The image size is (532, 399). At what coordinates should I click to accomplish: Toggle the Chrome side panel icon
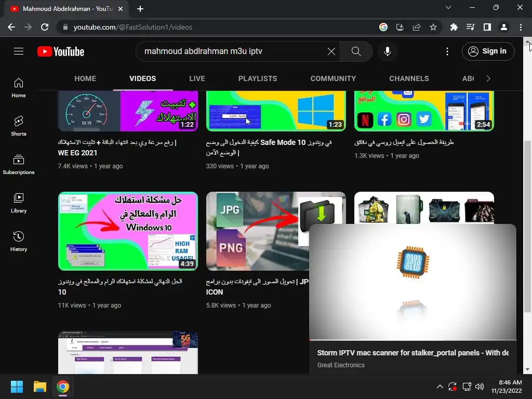(x=487, y=27)
